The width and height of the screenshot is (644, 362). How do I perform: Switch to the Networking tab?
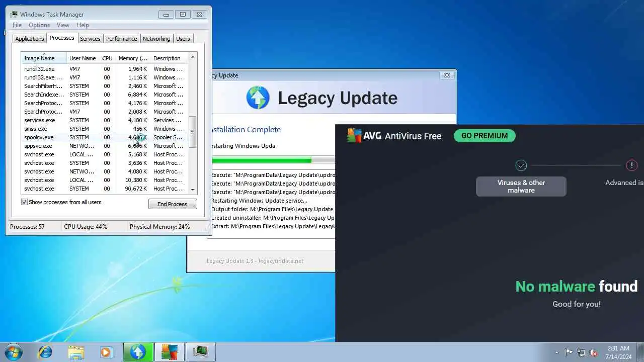click(156, 39)
